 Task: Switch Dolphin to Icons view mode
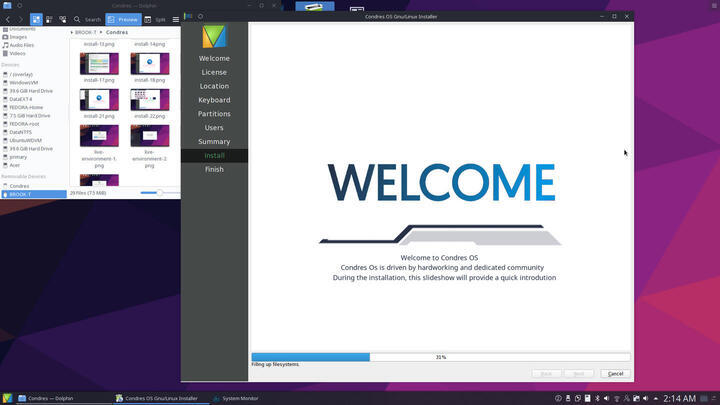(x=36, y=19)
